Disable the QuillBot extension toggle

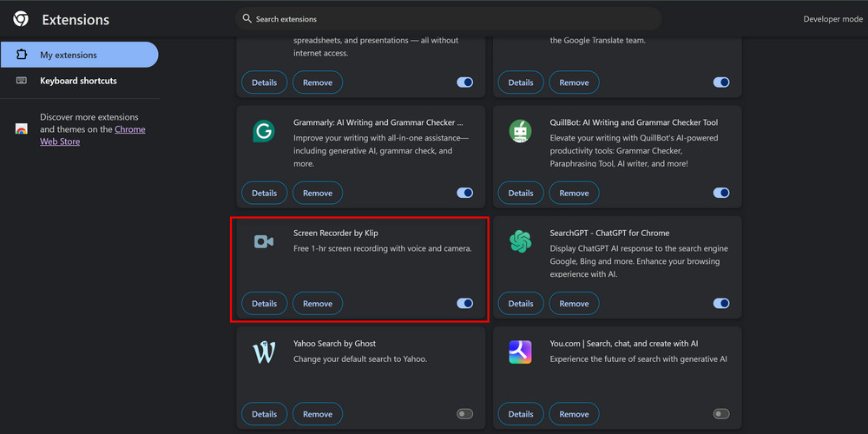coord(721,193)
